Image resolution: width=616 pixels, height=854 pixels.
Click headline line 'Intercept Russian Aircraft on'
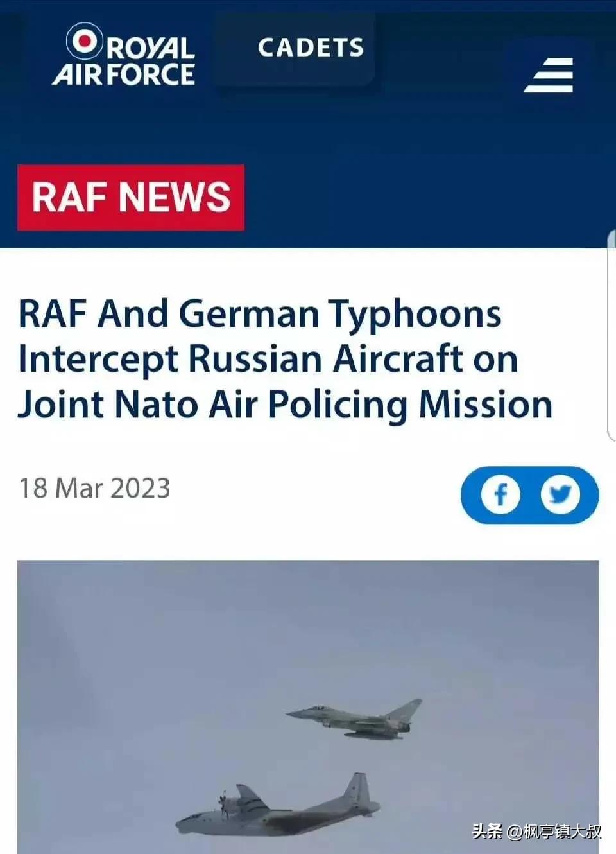point(268,359)
